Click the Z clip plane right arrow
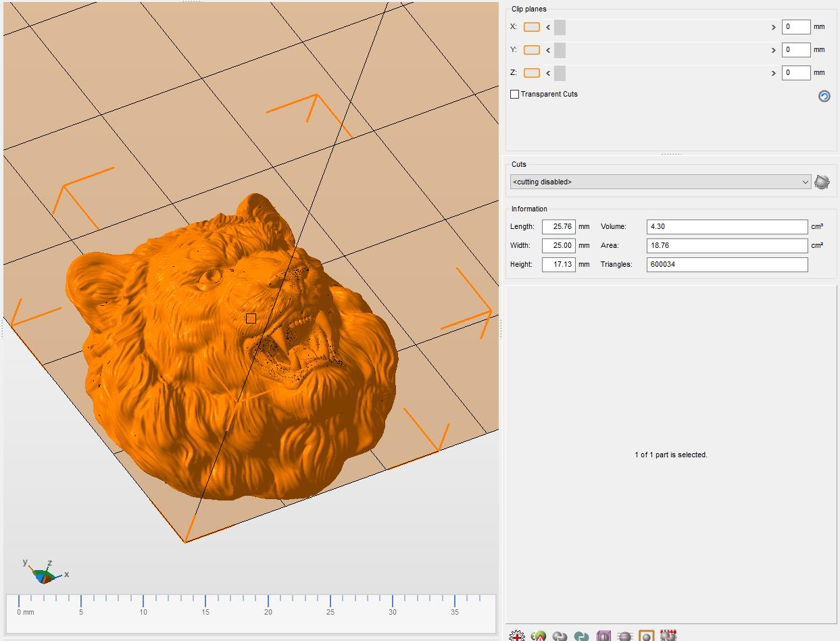 coord(773,73)
